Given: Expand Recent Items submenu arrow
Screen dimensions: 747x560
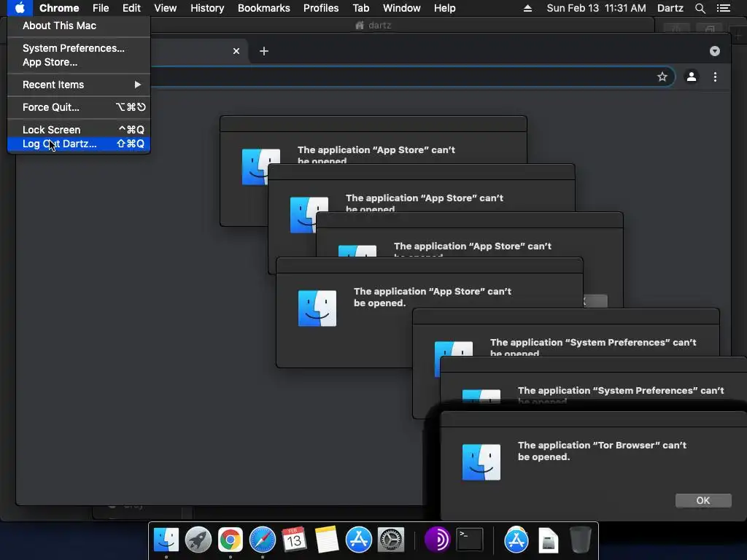Looking at the screenshot, I should pyautogui.click(x=138, y=85).
